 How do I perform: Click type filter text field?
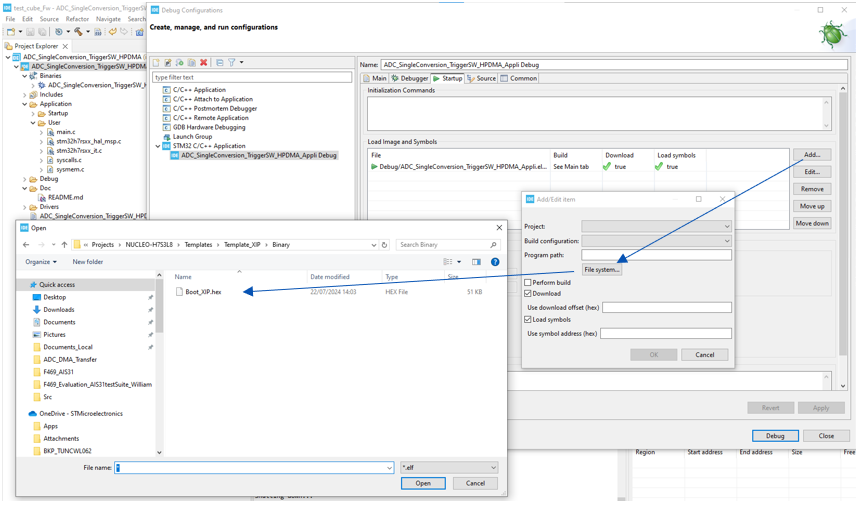click(x=252, y=77)
